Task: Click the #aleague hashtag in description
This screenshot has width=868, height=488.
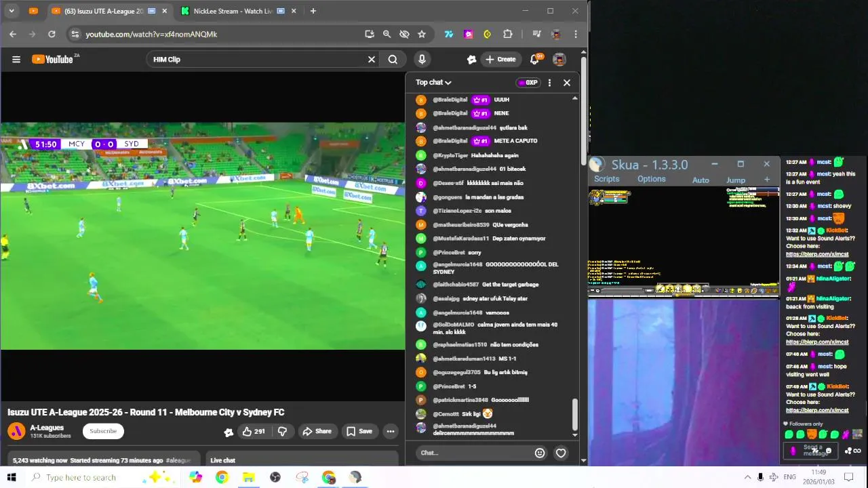Action: click(178, 460)
